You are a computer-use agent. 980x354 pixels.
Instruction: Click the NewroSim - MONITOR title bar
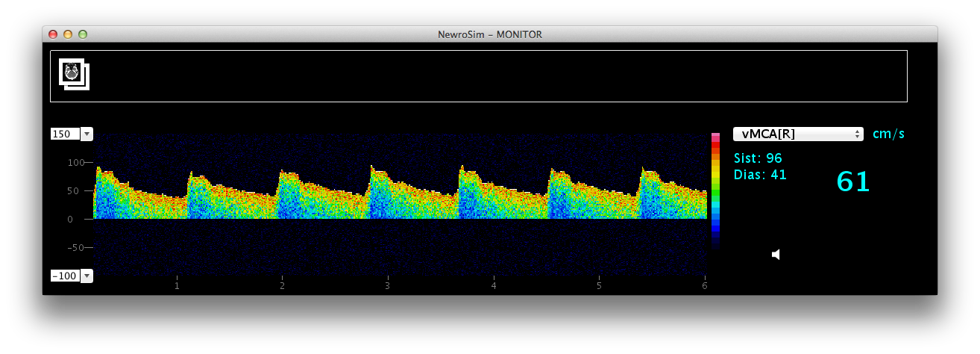(x=489, y=34)
